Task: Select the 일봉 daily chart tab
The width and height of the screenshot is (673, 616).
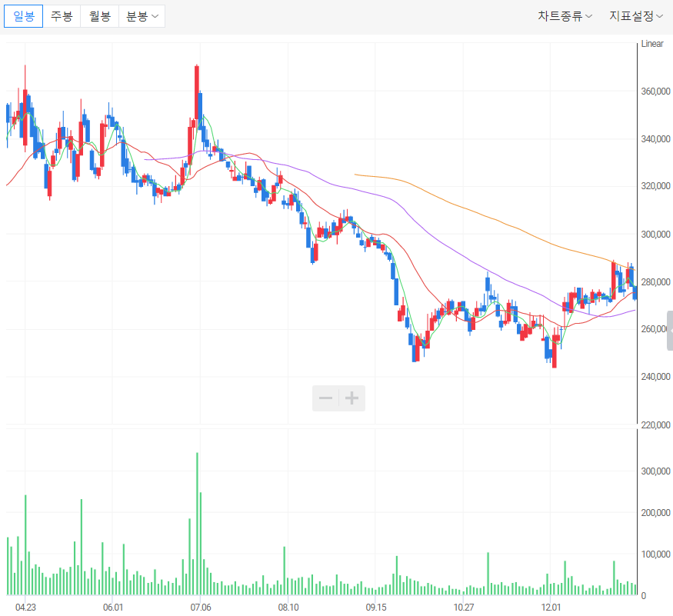Action: click(24, 16)
